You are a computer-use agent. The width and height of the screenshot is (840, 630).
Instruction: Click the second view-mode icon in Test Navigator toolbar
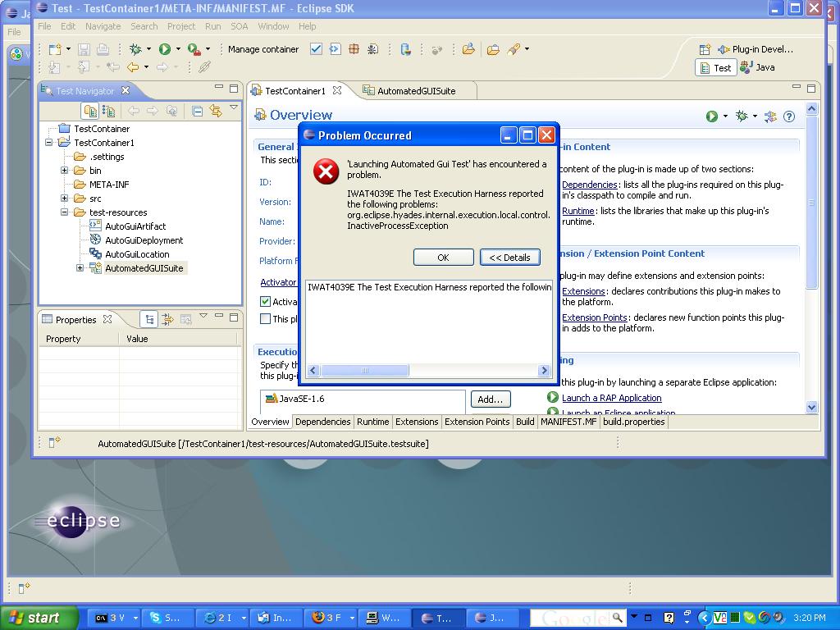point(109,111)
